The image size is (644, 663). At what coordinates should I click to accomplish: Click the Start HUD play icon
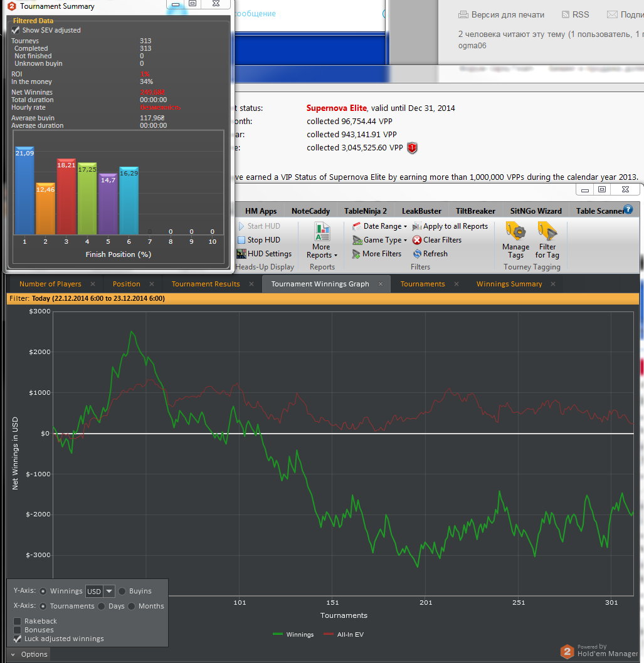[241, 226]
